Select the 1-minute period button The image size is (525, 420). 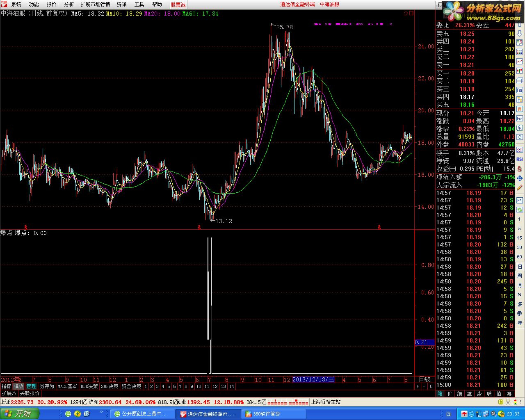[x=520, y=219]
